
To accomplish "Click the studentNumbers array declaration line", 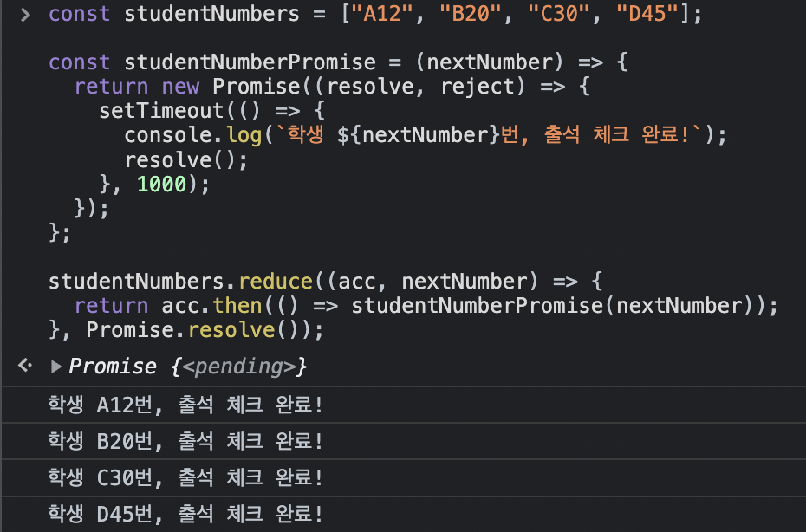I will pyautogui.click(x=375, y=14).
